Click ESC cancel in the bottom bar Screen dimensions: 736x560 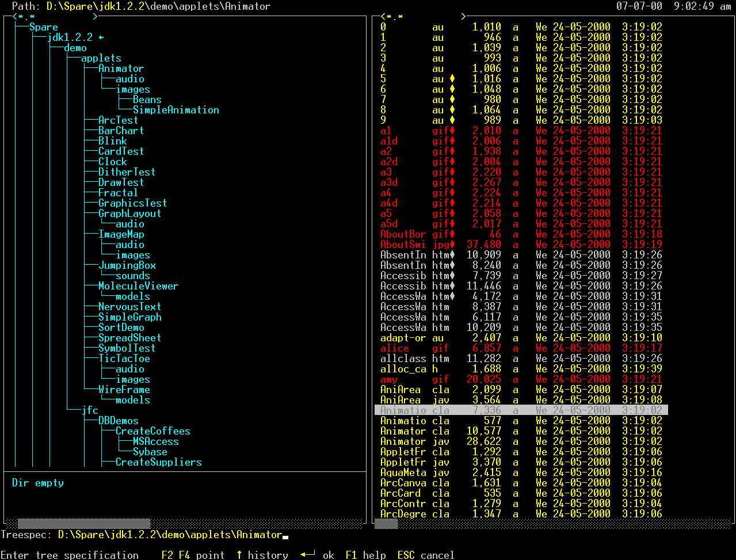point(426,555)
